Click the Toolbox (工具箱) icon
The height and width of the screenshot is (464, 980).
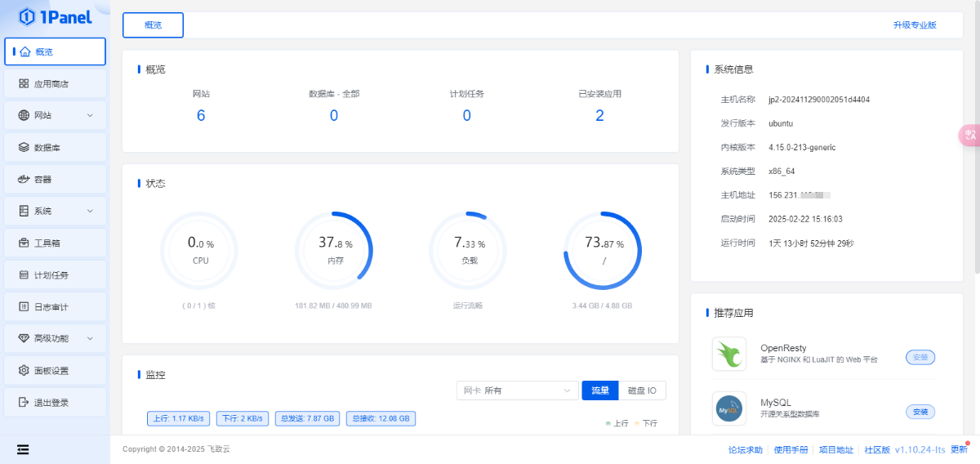[x=24, y=243]
